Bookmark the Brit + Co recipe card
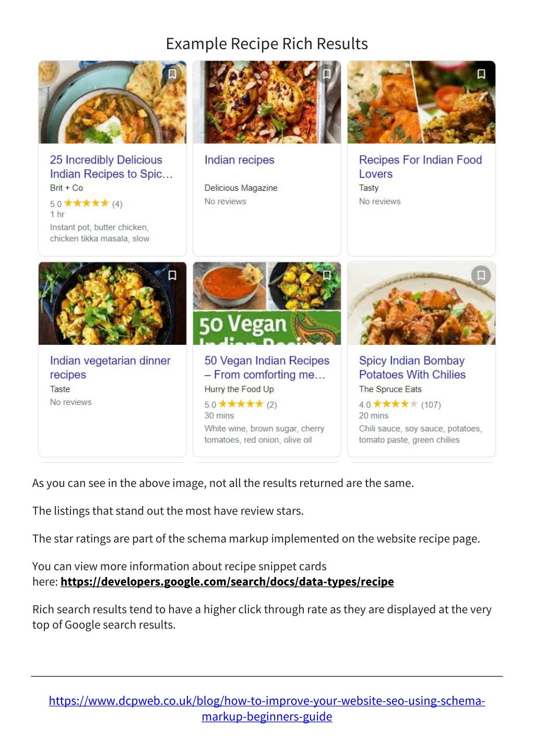 (172, 74)
